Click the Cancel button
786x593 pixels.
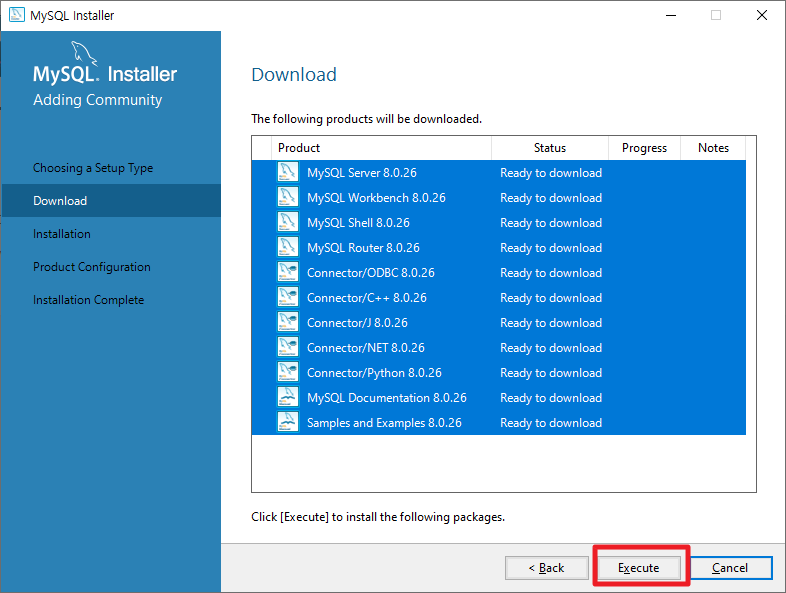click(730, 567)
